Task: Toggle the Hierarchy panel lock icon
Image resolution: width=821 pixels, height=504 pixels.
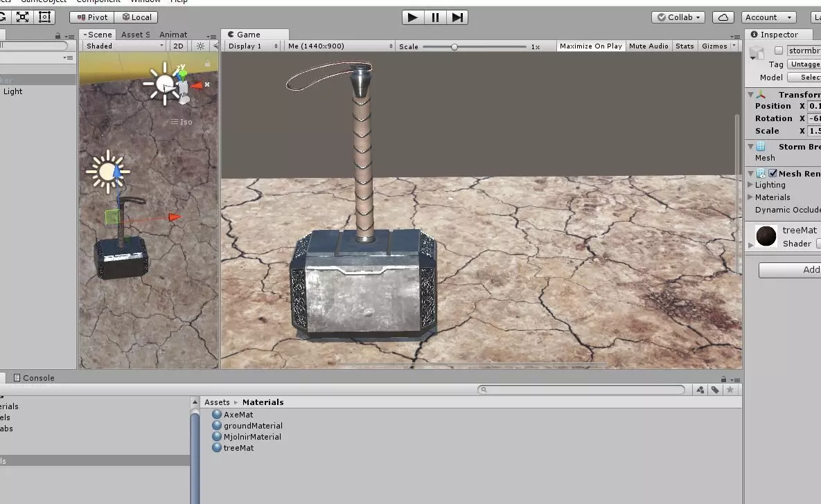Action: (58, 35)
